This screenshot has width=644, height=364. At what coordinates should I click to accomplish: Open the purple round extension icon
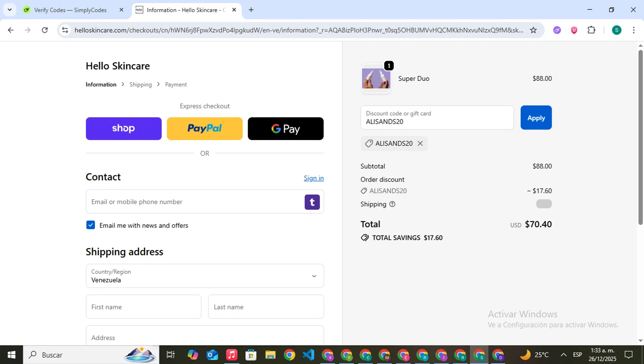click(x=557, y=30)
